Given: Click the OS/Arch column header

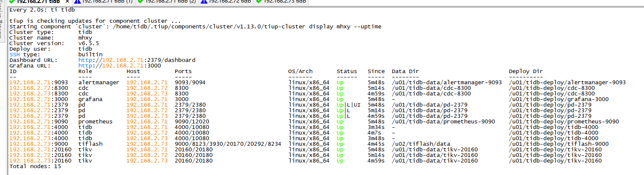Looking at the screenshot, I should pos(300,71).
